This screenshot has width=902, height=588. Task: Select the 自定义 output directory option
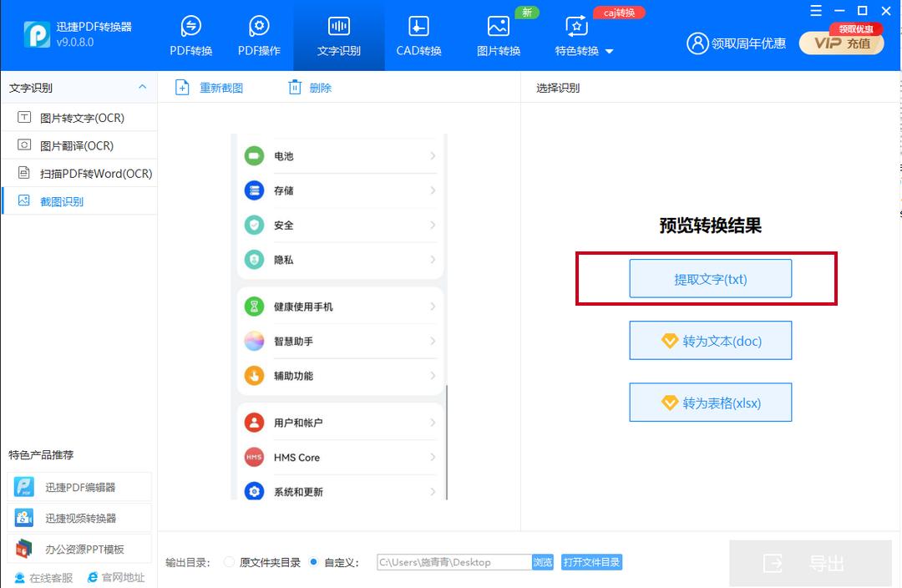[x=313, y=562]
